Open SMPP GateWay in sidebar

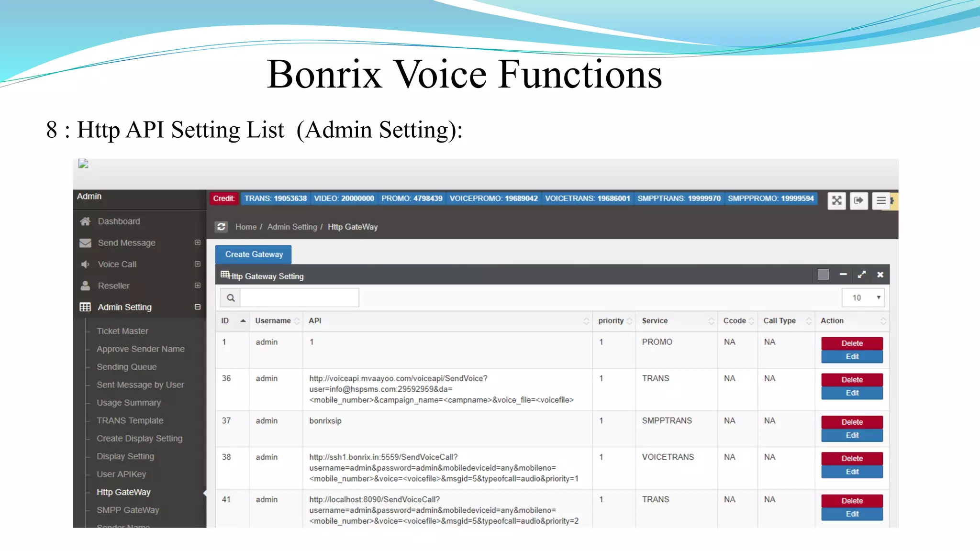[x=128, y=510]
